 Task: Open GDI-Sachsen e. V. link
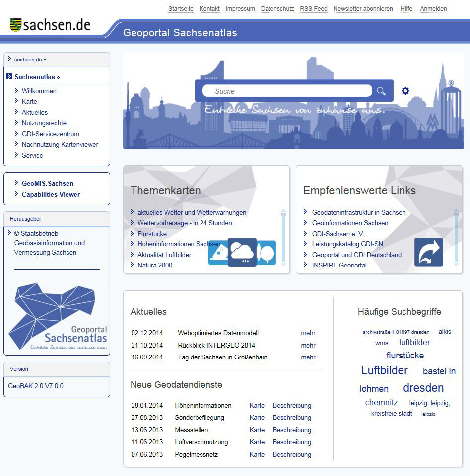pyautogui.click(x=338, y=234)
